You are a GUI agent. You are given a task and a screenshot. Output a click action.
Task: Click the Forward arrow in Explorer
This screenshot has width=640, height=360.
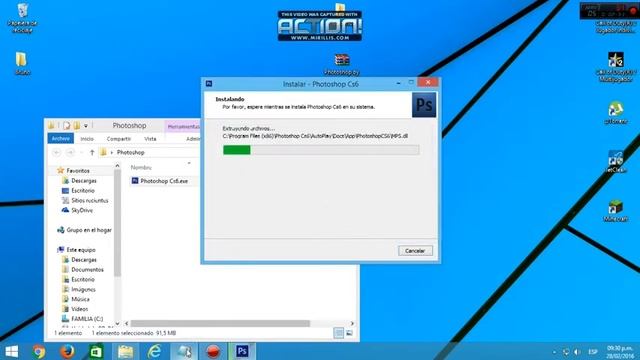click(x=70, y=152)
